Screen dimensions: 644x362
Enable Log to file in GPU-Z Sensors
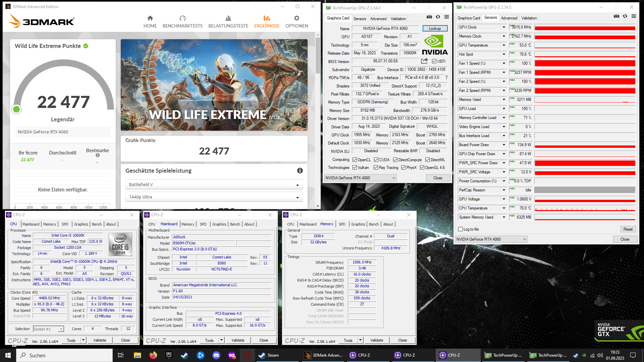(x=460, y=229)
